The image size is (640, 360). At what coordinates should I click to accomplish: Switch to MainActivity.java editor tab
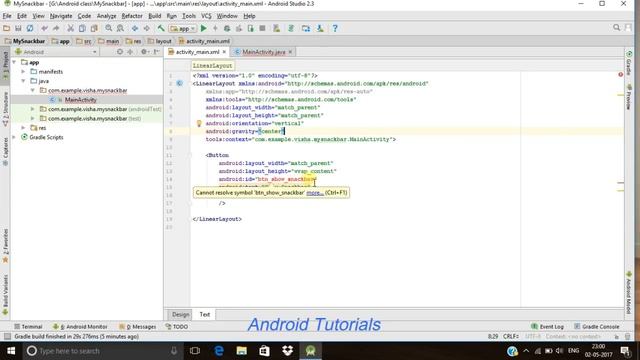pyautogui.click(x=263, y=52)
